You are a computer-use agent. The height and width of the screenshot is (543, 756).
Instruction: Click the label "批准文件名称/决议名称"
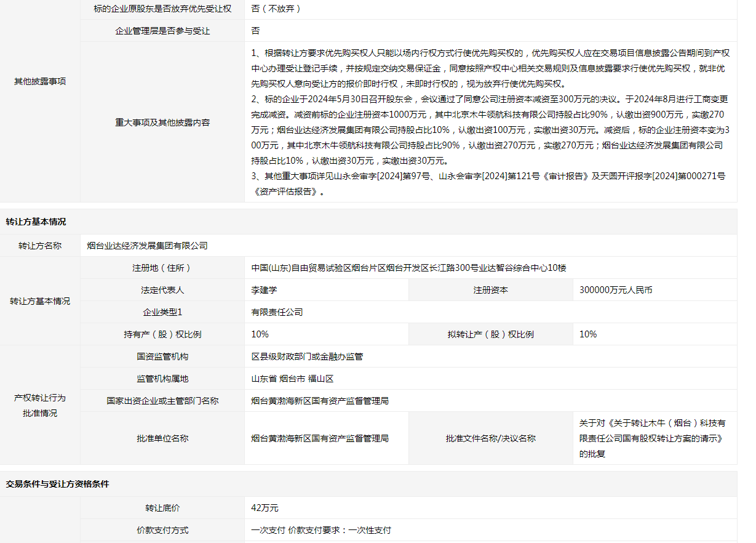(x=491, y=438)
